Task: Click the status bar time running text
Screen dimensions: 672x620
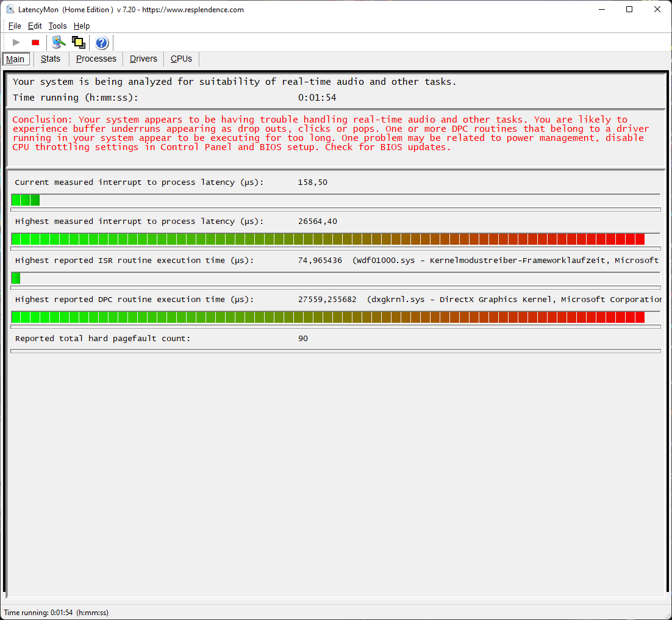Action: click(56, 612)
